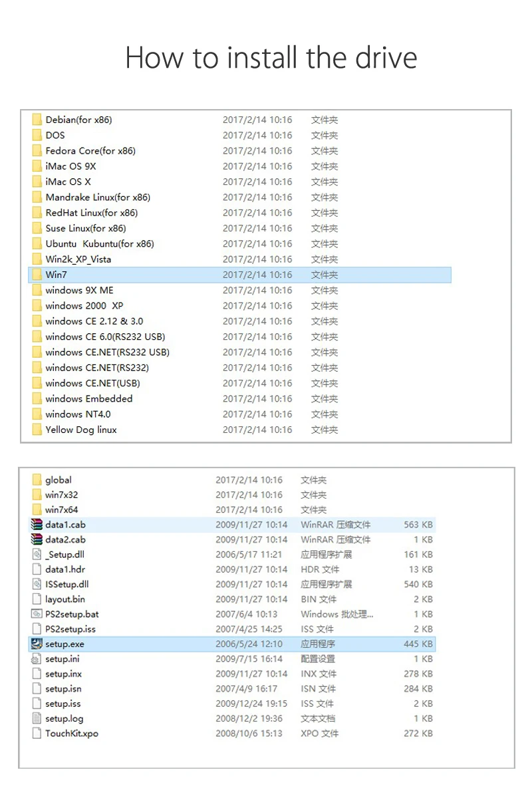Click the DOS folder icon

(x=37, y=135)
